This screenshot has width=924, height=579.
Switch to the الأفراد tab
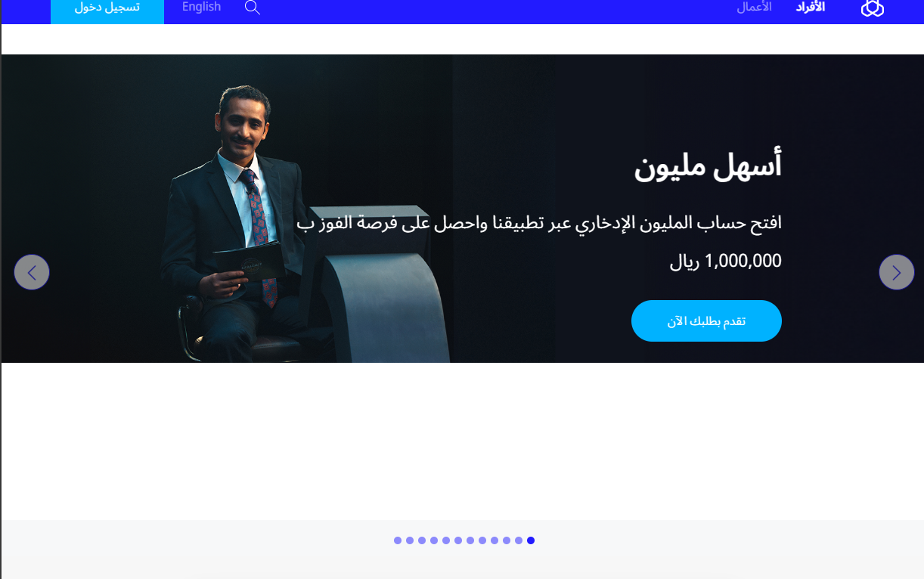[811, 7]
